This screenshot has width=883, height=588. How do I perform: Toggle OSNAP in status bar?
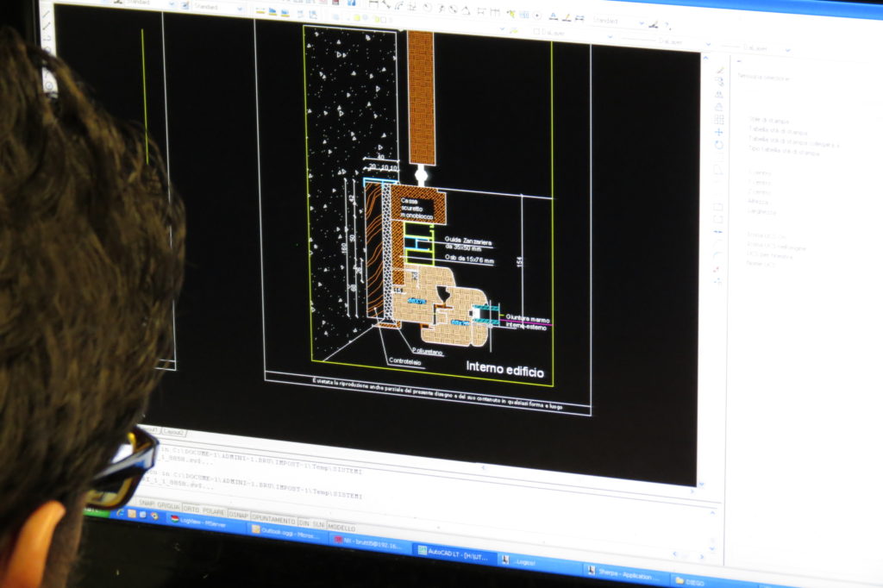pyautogui.click(x=238, y=514)
